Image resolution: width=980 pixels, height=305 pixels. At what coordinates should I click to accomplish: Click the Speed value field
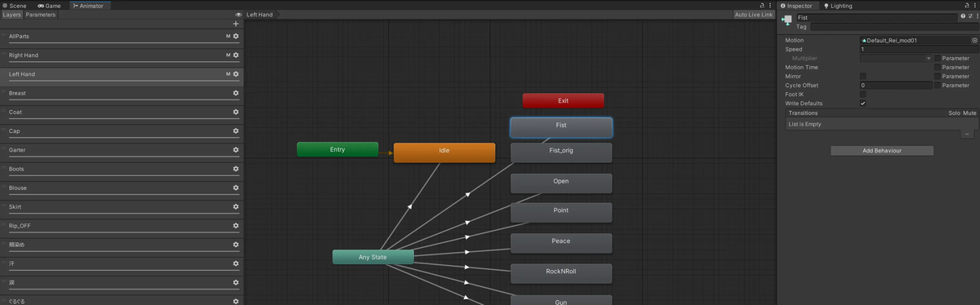(919, 49)
